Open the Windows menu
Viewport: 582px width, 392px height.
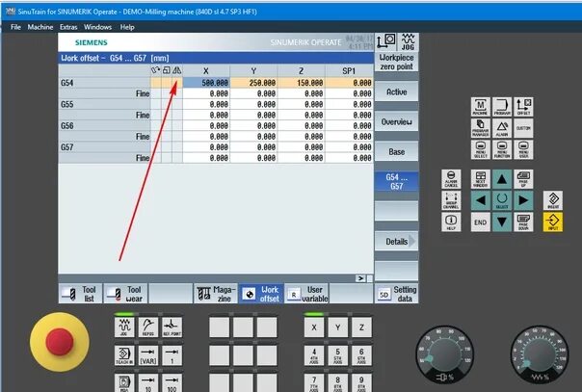click(97, 27)
